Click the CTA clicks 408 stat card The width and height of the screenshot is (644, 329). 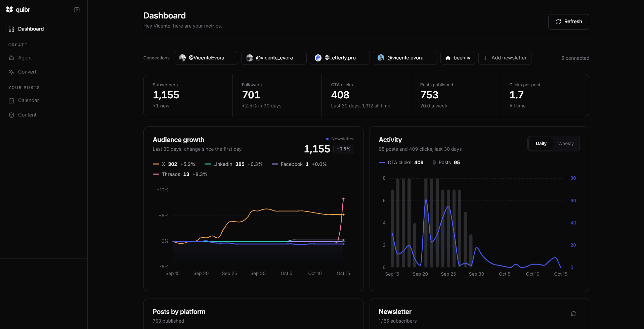[366, 95]
